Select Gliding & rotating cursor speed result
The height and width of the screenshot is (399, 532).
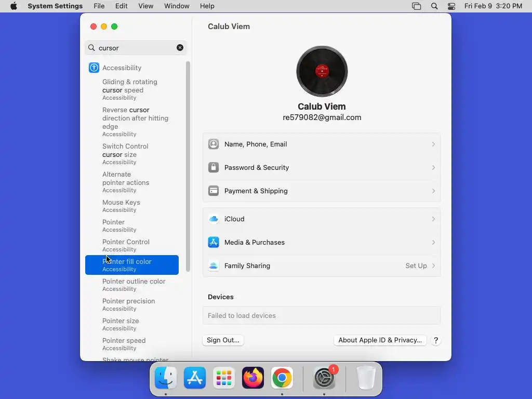click(132, 89)
